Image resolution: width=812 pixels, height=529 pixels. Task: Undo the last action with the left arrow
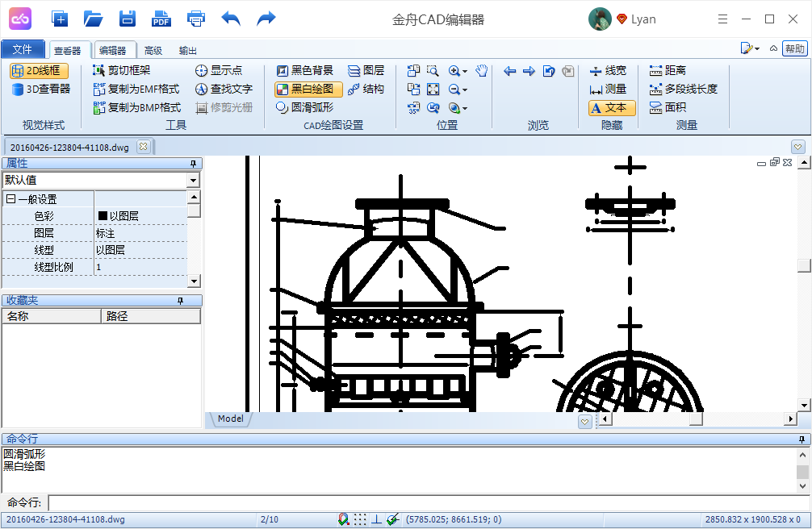[231, 19]
